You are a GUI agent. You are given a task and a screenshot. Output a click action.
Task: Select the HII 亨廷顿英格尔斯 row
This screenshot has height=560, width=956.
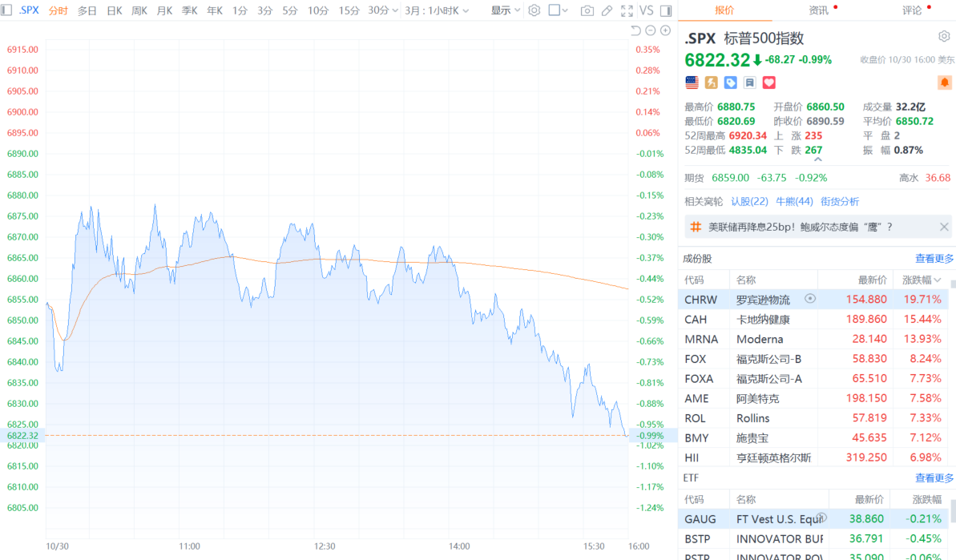(x=813, y=457)
